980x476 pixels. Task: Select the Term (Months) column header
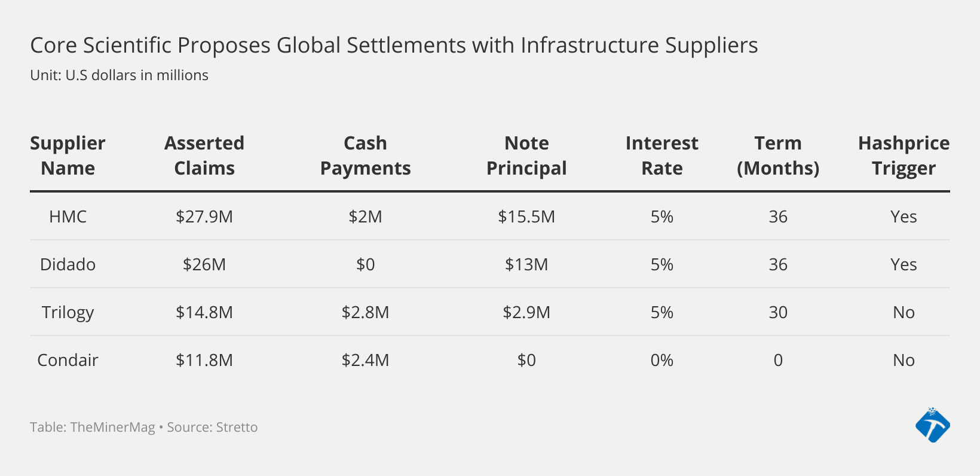pos(777,155)
